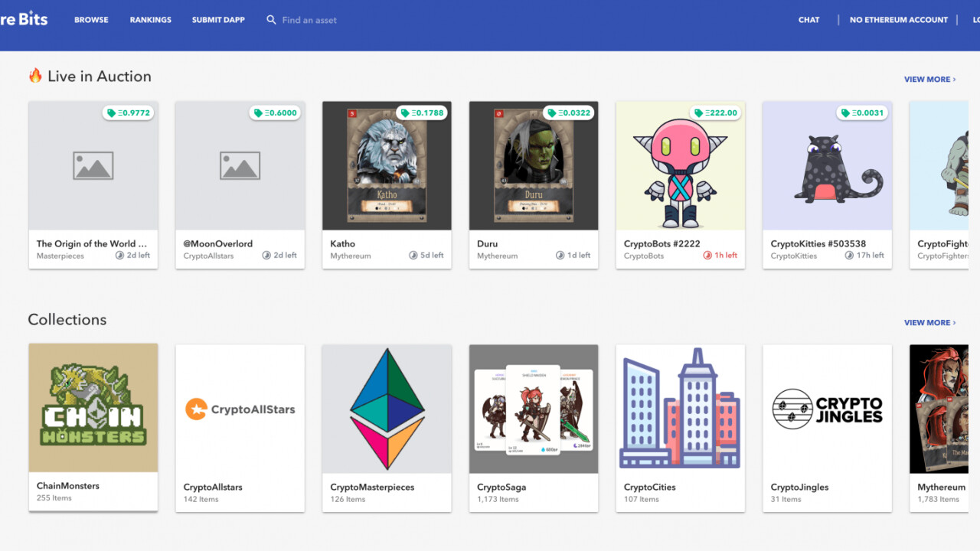Click the Ethereum diamond logo
This screenshot has width=980, height=551.
click(387, 409)
